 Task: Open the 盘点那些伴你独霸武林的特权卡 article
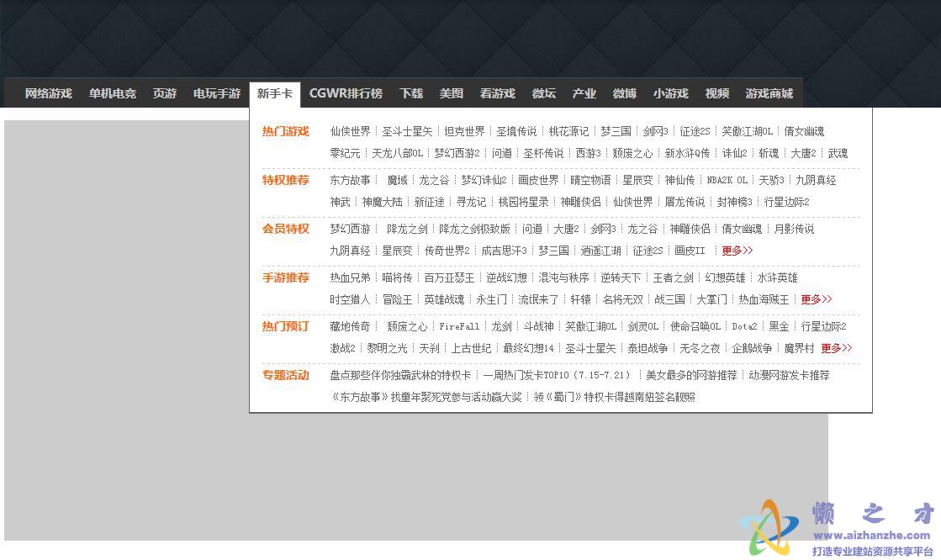click(x=400, y=375)
